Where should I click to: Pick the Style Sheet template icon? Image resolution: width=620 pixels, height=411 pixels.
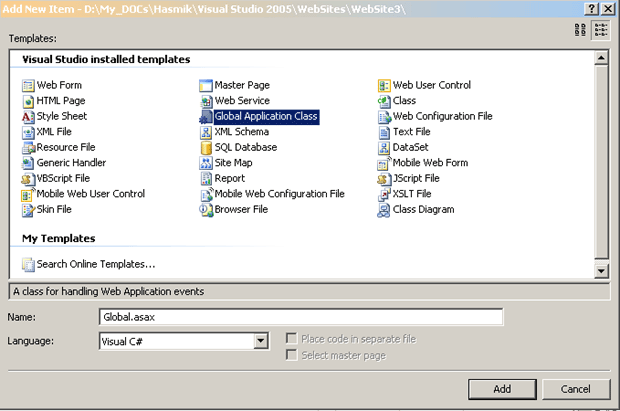coord(28,117)
